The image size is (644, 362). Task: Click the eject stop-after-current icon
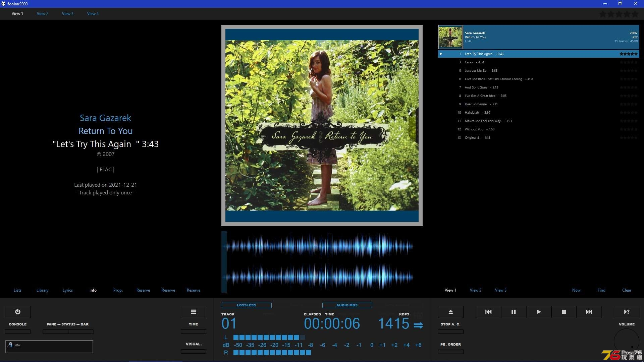pyautogui.click(x=451, y=312)
